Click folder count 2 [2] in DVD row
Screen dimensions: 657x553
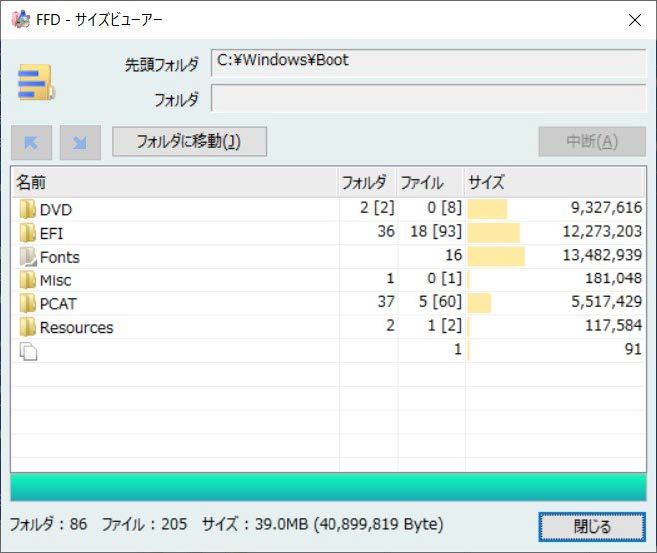point(377,207)
